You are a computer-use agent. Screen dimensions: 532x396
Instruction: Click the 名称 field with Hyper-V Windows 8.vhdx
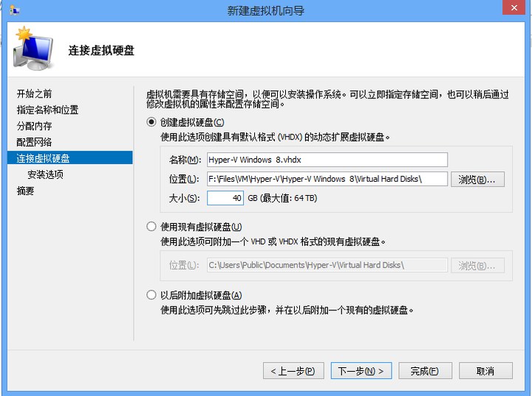point(327,160)
